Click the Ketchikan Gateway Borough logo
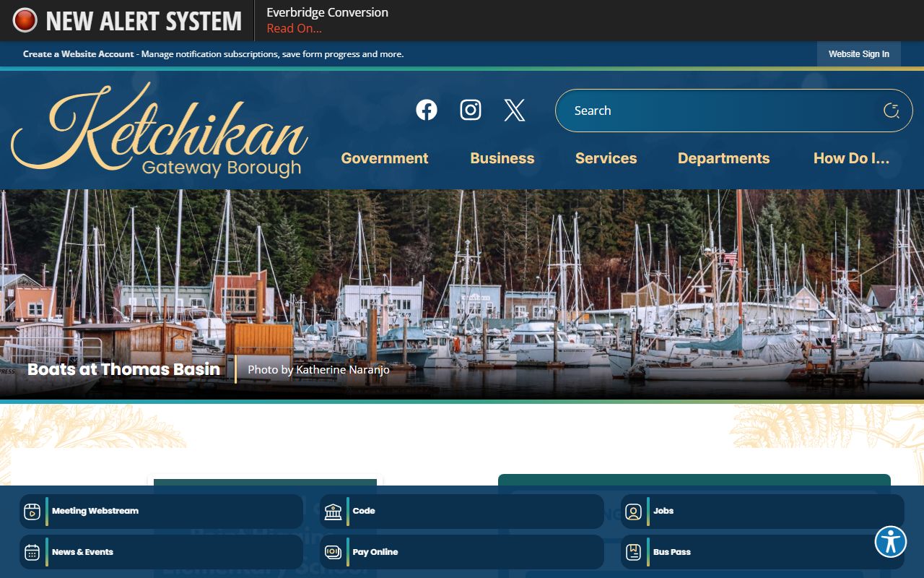This screenshot has height=578, width=924. (160, 130)
